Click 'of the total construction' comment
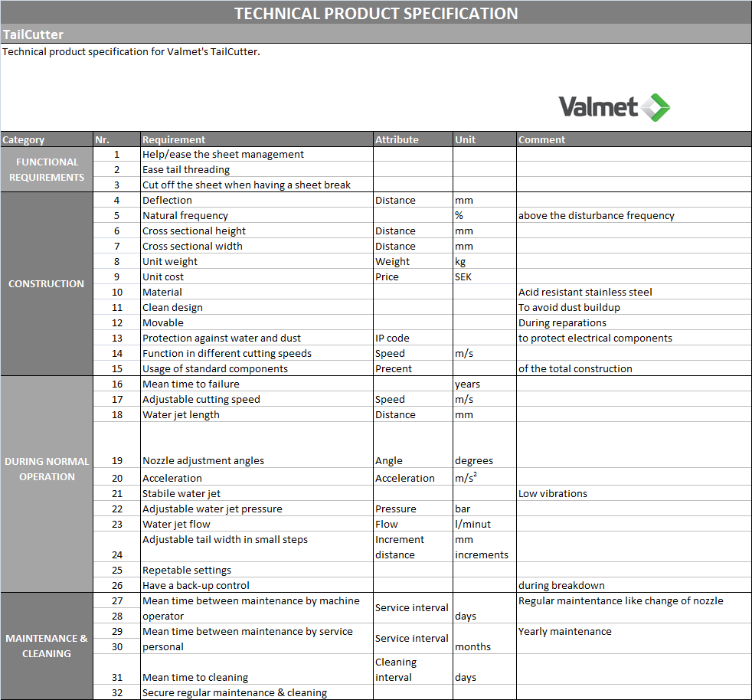 point(634,369)
